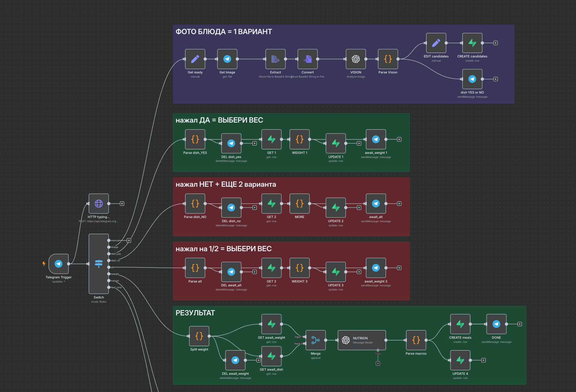Select the WEIGHT 3 code node
The width and height of the screenshot is (576, 392).
pos(299,268)
